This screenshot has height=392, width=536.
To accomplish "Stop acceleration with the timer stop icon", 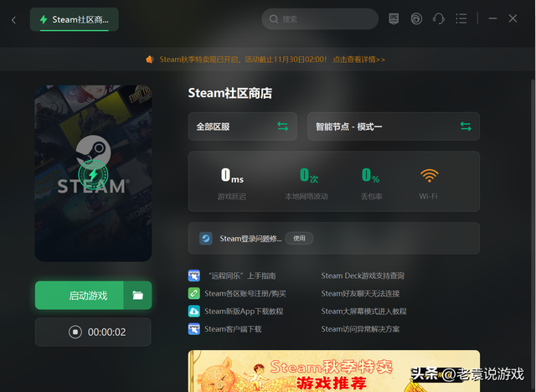I will tap(75, 332).
